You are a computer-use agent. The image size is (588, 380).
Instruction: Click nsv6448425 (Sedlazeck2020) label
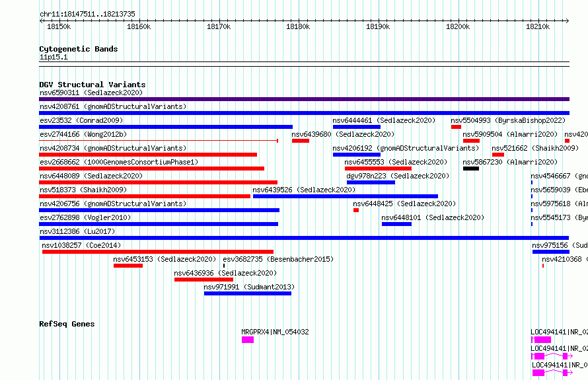pyautogui.click(x=404, y=204)
